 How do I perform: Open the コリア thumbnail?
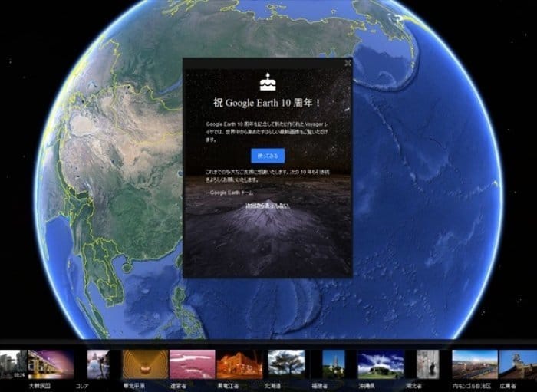tap(98, 364)
